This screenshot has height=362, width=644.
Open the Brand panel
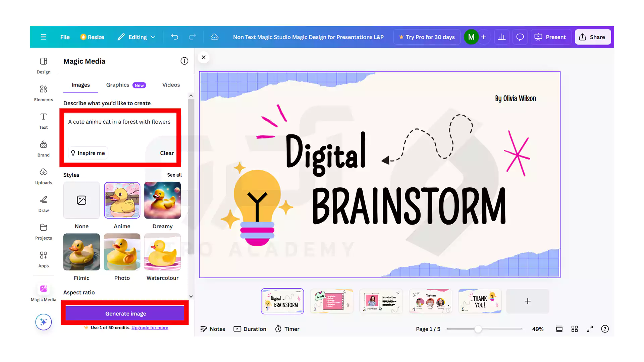point(43,148)
